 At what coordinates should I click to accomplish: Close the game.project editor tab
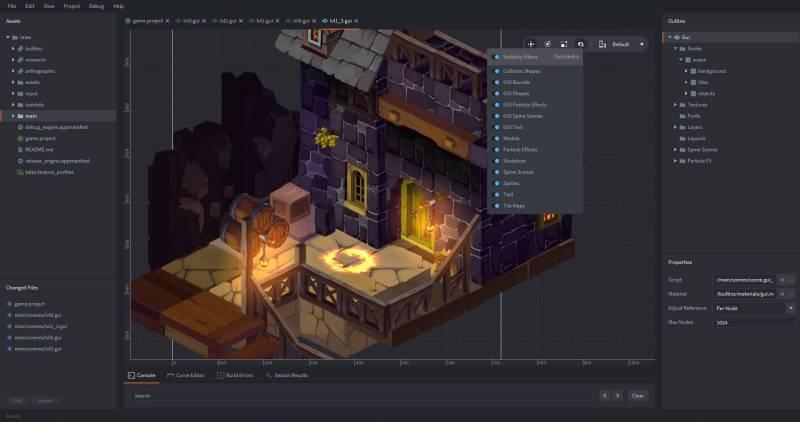167,20
